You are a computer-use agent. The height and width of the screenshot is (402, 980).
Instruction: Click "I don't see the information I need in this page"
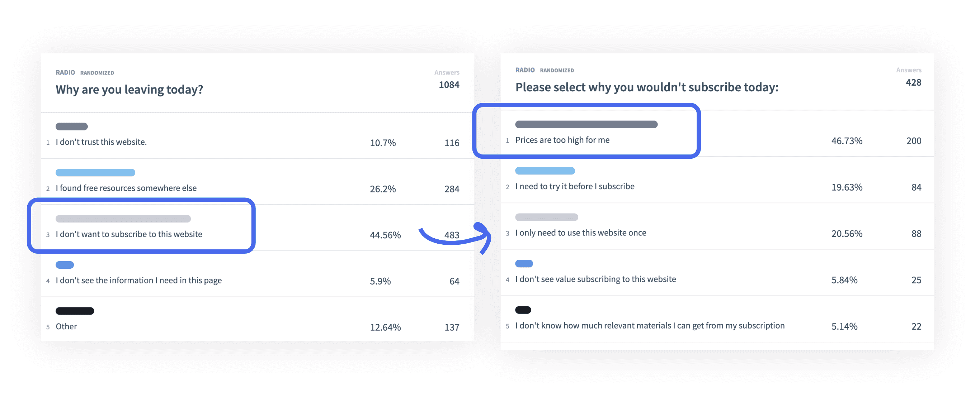click(x=138, y=281)
